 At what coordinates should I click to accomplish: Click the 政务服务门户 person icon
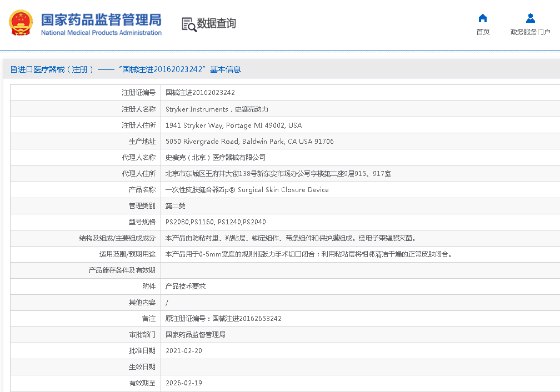click(530, 18)
